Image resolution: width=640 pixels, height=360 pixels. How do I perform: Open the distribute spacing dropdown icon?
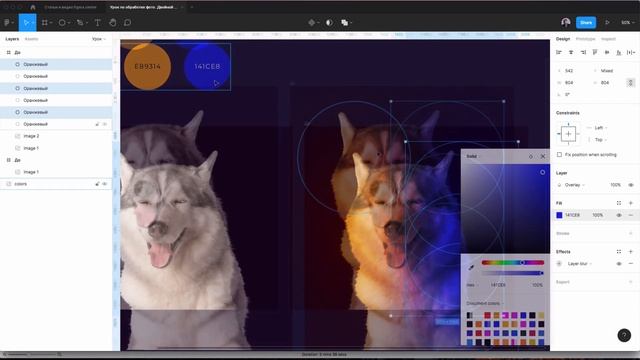click(631, 52)
